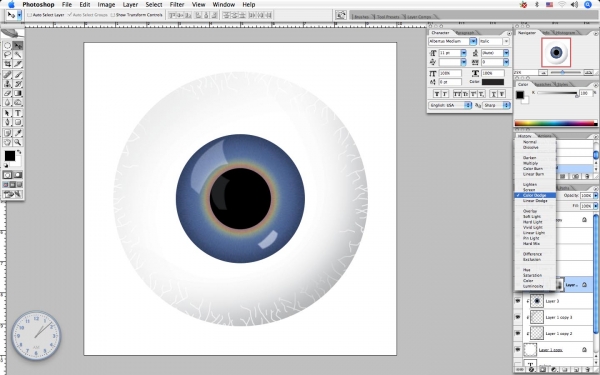The width and height of the screenshot is (600, 375).
Task: Click the volume icon in menu bar
Action: [x=574, y=5]
